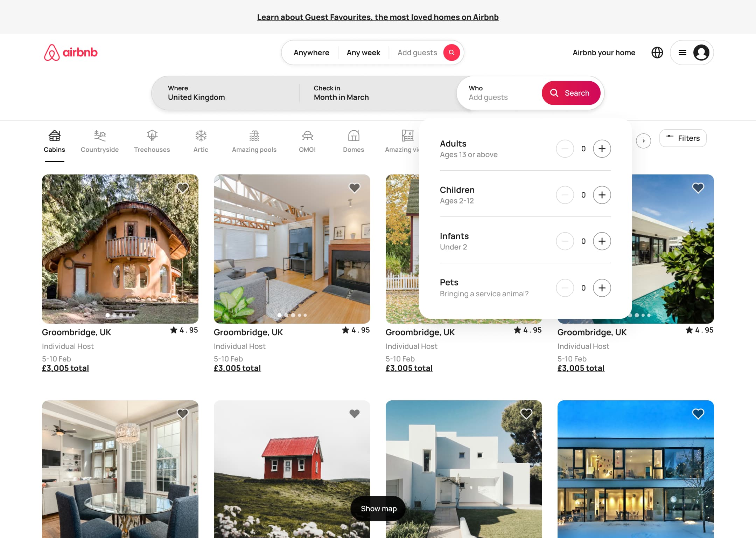Open the hamburger profile menu

coord(692,53)
